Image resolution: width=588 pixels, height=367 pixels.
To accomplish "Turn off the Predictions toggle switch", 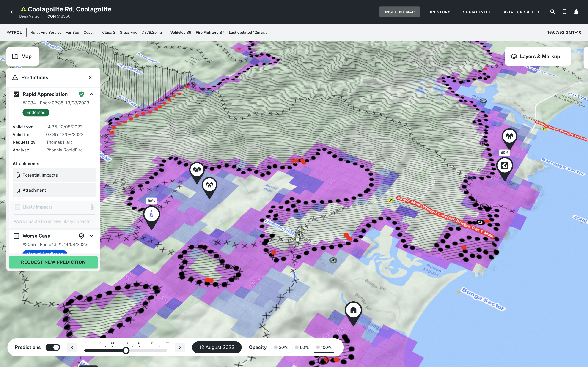I will (x=53, y=347).
